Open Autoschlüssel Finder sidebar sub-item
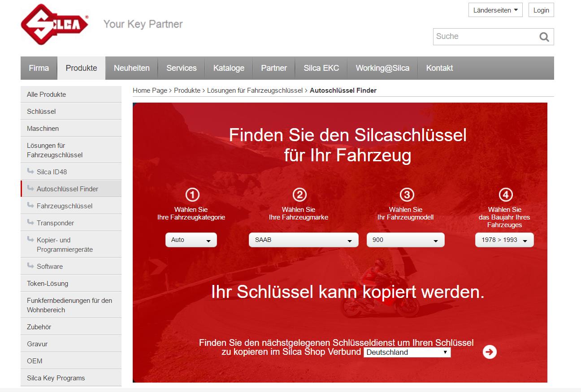The height and width of the screenshot is (392, 581). (71, 189)
